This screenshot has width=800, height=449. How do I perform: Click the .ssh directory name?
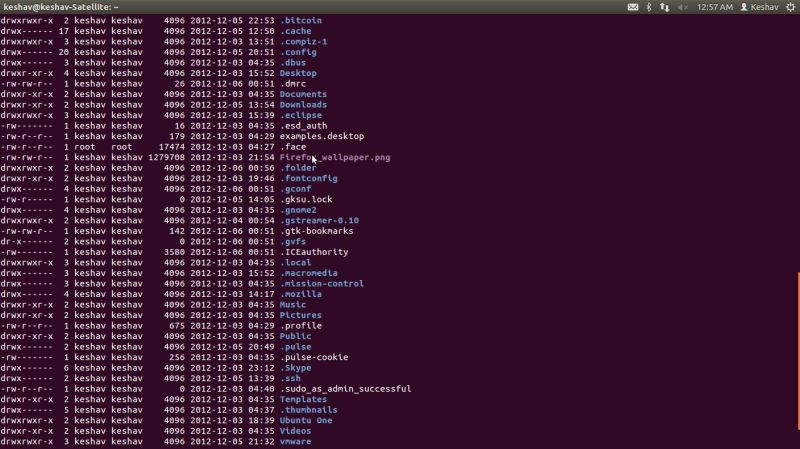290,379
